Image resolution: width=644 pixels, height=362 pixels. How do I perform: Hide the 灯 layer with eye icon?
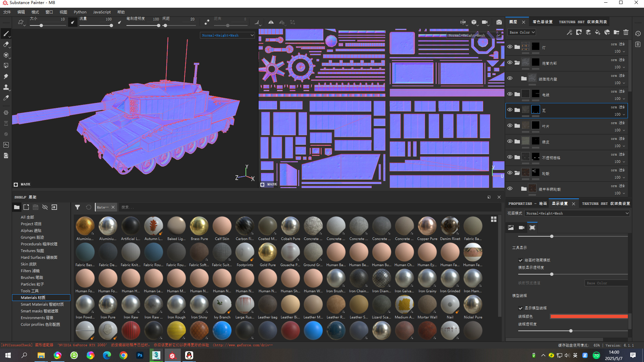tap(510, 47)
